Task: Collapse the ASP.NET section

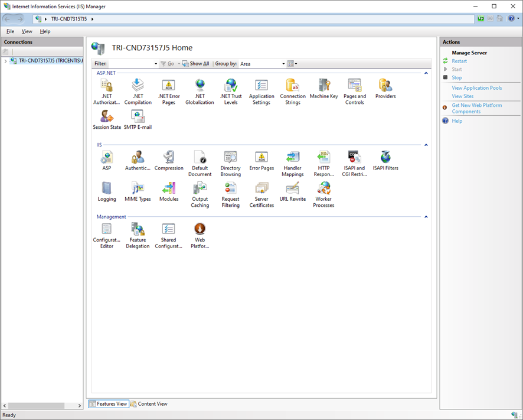Action: click(426, 73)
